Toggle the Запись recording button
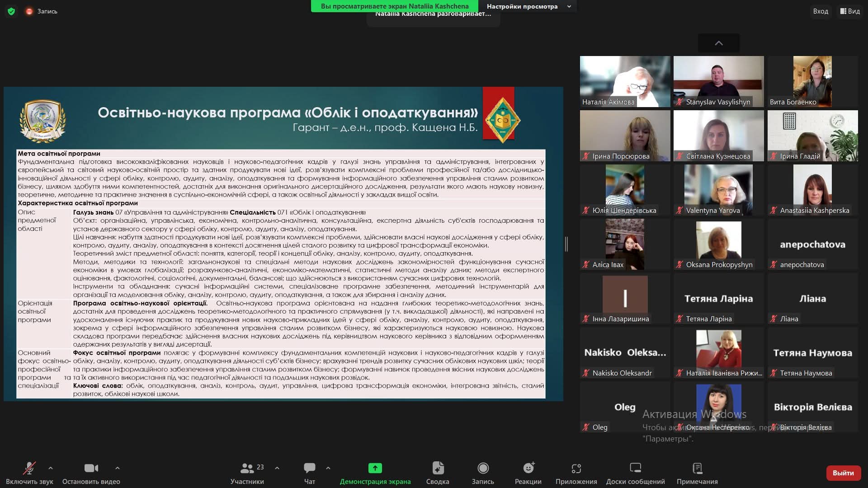 coord(483,468)
